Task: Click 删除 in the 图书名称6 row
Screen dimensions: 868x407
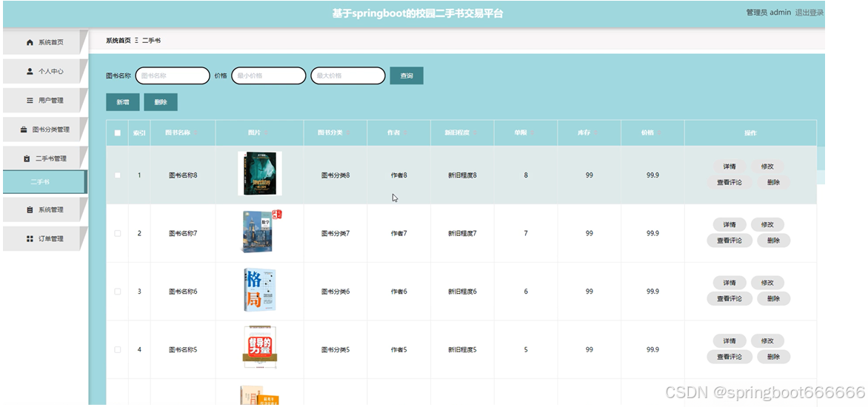Action: (773, 299)
